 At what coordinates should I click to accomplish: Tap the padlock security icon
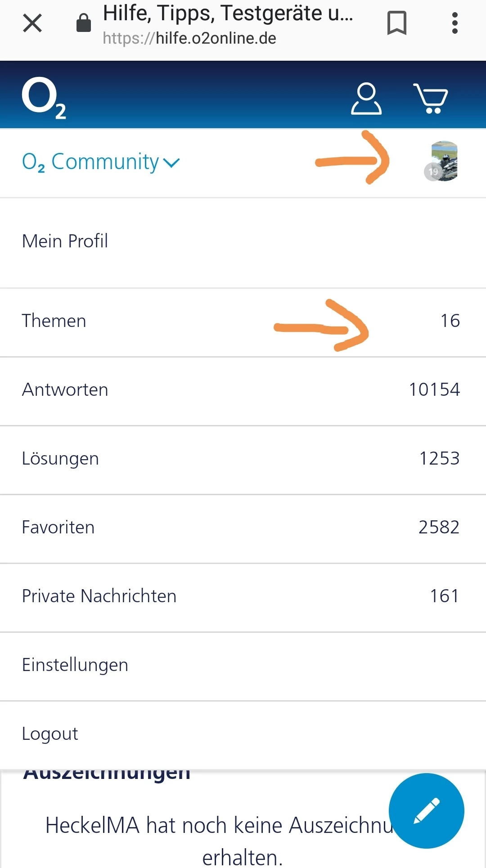click(84, 23)
